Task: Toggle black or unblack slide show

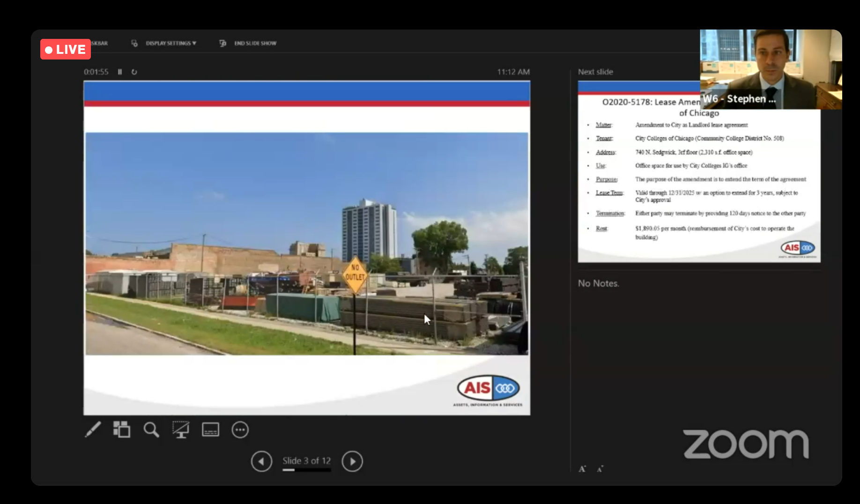Action: point(181,430)
